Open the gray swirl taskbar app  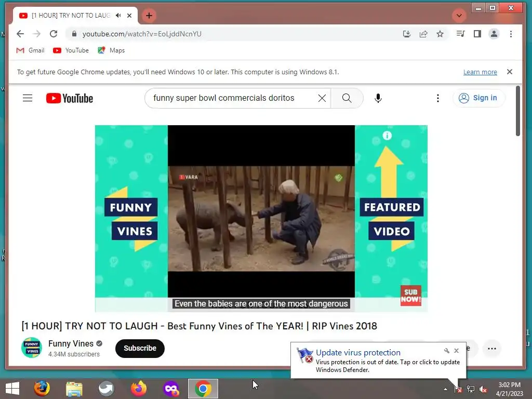[106, 389]
